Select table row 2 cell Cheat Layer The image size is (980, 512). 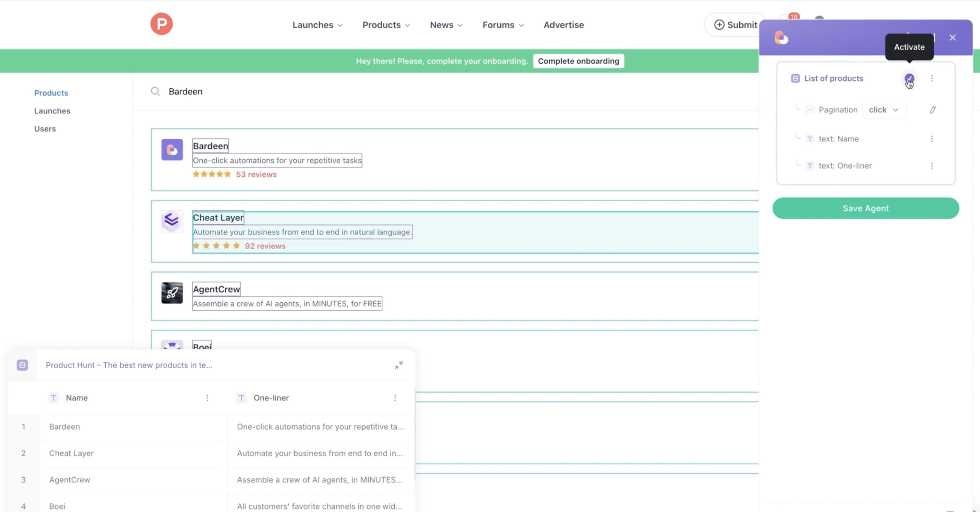133,453
